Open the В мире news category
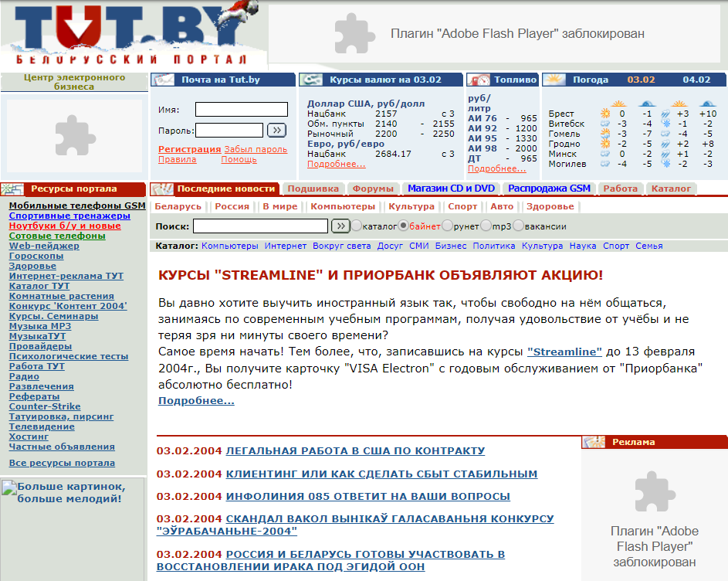Screen dimensions: 728x581 pos(280,206)
